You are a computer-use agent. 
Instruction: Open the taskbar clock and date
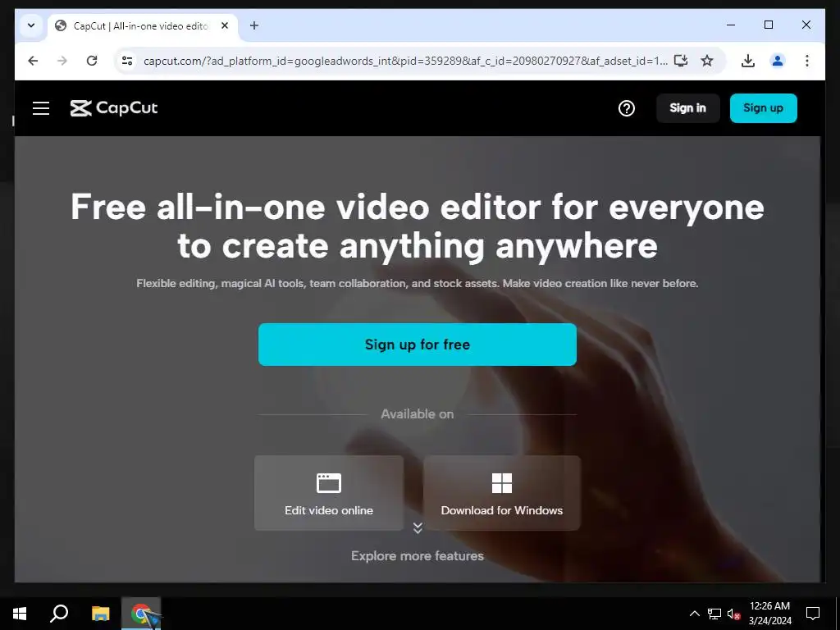click(769, 614)
